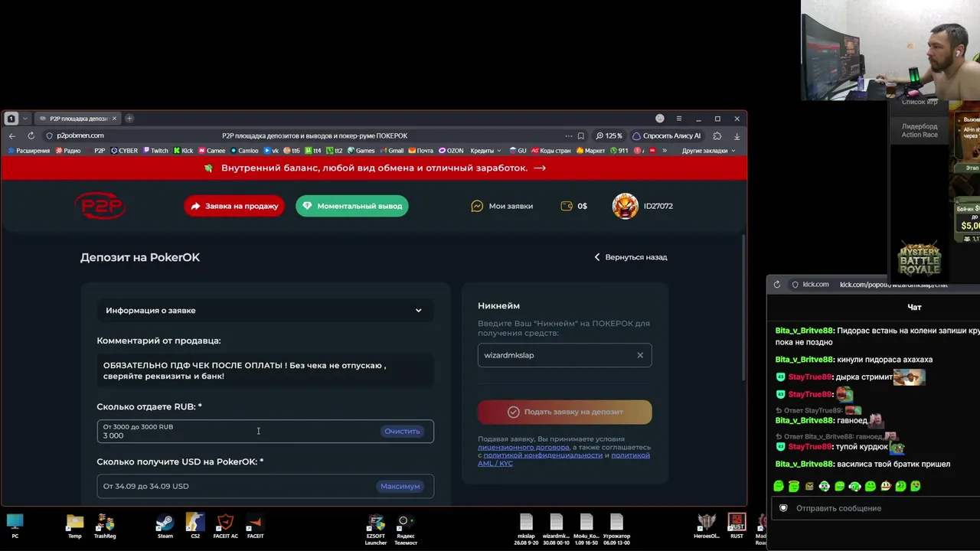Image resolution: width=980 pixels, height=551 pixels.
Task: Open the browser extensions puzzle icon
Action: click(x=717, y=136)
